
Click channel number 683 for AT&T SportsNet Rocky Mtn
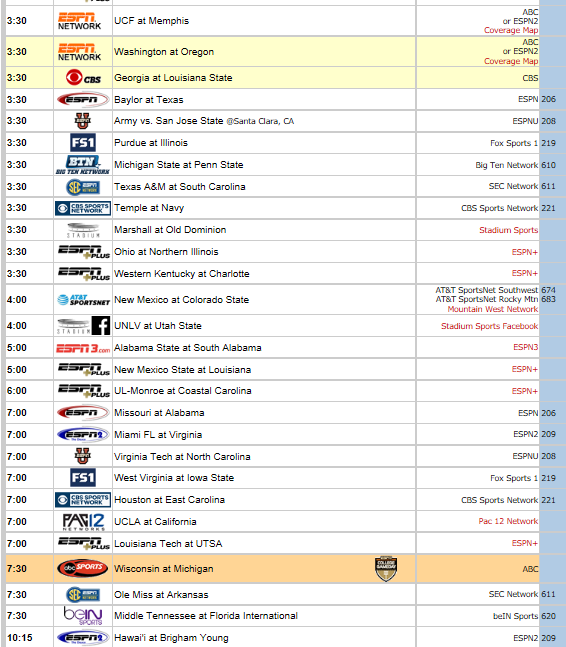[549, 299]
